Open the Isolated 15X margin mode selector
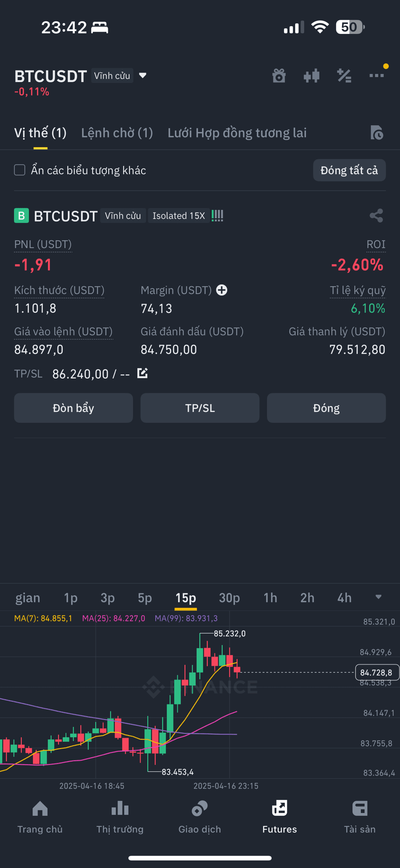The height and width of the screenshot is (868, 400). point(179,216)
